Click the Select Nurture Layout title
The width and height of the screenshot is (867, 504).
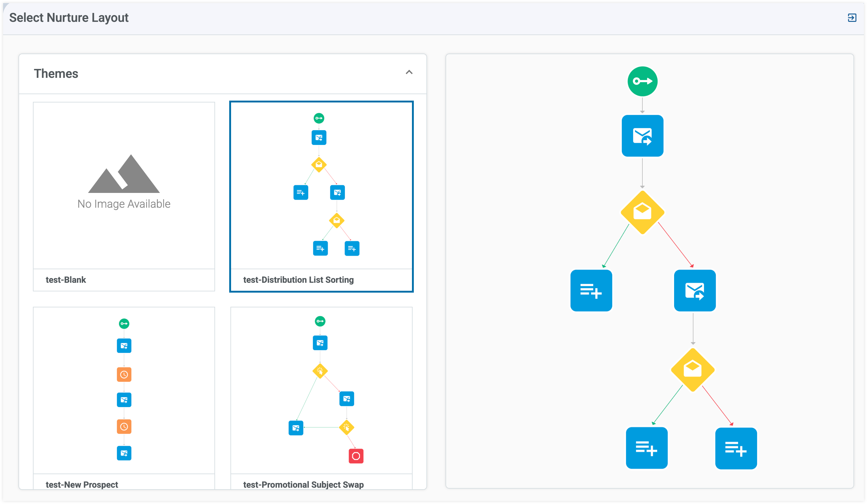point(69,18)
